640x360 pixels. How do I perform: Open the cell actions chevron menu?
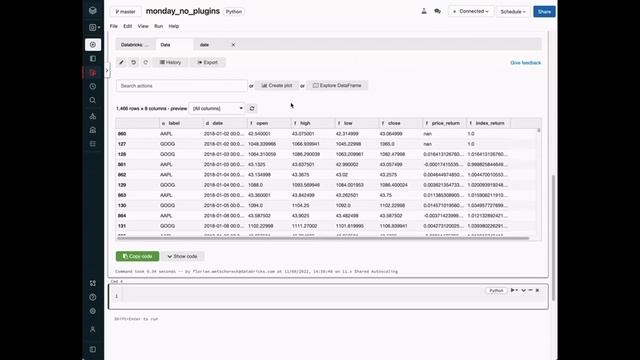[523, 290]
